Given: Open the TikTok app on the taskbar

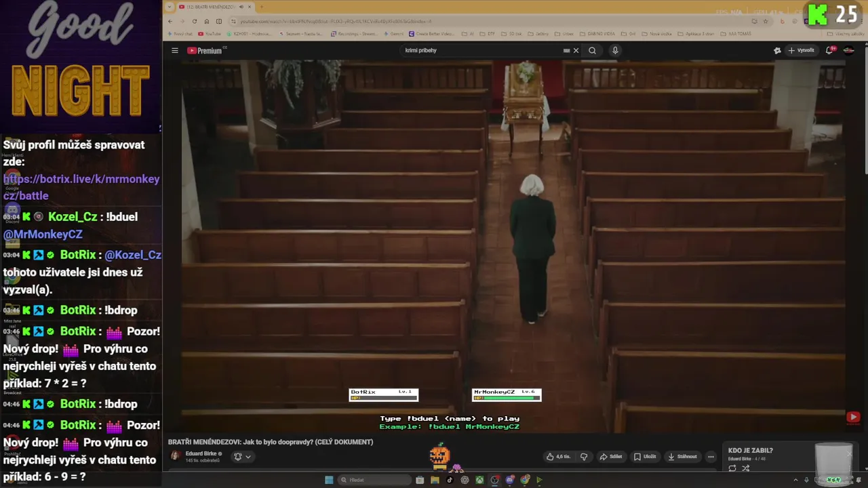Looking at the screenshot, I should click(450, 480).
